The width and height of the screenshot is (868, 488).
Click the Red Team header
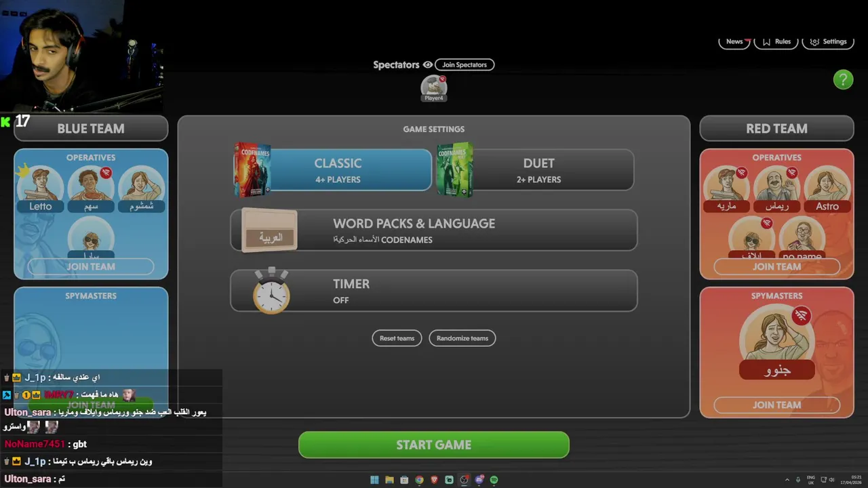(x=777, y=129)
